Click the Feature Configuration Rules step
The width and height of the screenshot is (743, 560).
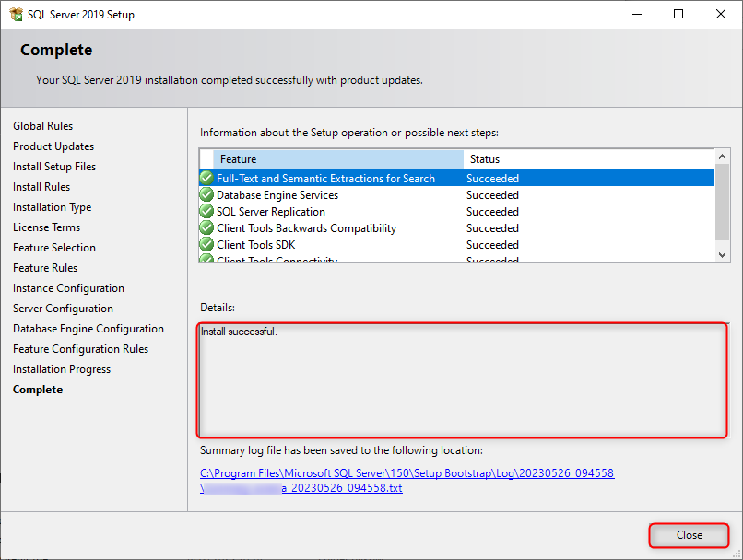[80, 349]
